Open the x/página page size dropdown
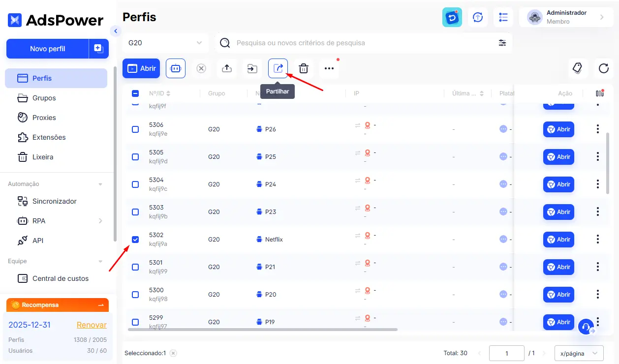Image resolution: width=619 pixels, height=364 pixels. 579,353
